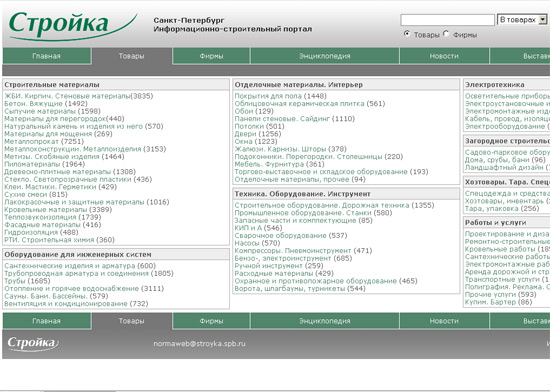Screen dimensions: 550x392
Task: Open Двери (1256) category link
Action: (258, 134)
